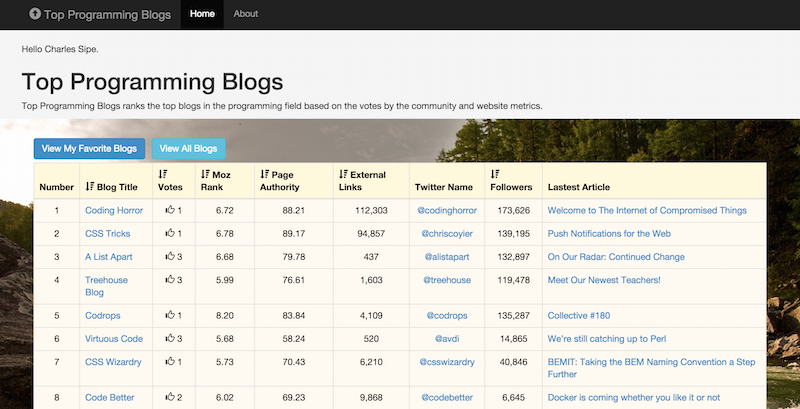The height and width of the screenshot is (409, 800).
Task: Click Hello Charles Sipe greeting text
Action: click(60, 49)
